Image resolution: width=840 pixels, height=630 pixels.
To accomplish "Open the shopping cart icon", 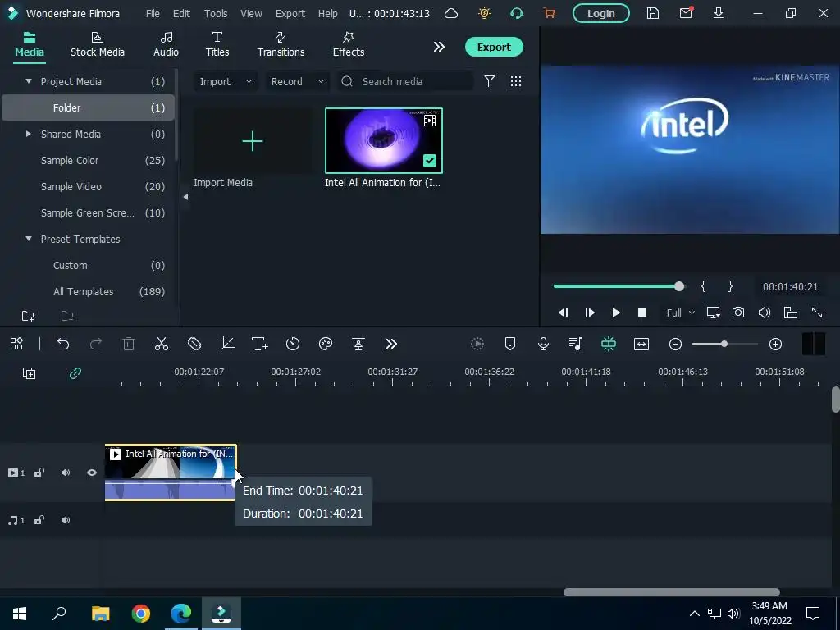I will pos(549,13).
